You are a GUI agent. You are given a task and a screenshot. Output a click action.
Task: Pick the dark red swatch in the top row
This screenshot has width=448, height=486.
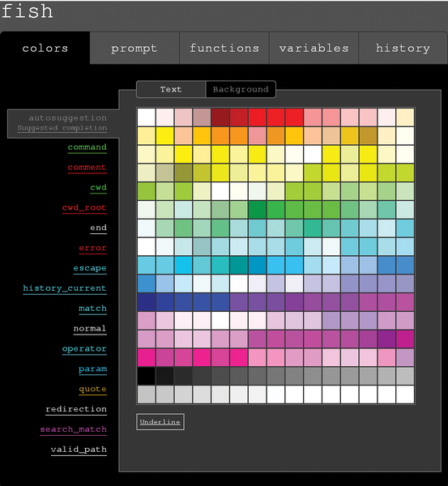coord(220,117)
